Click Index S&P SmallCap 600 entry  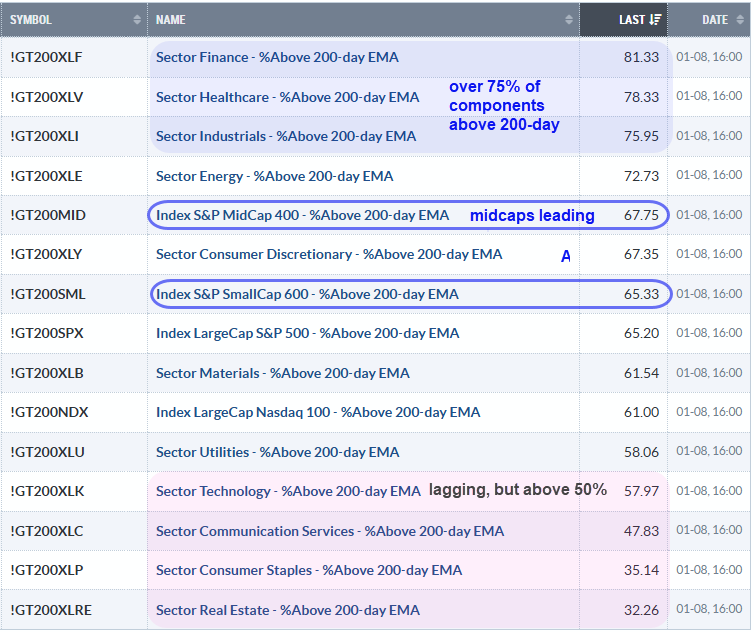307,294
